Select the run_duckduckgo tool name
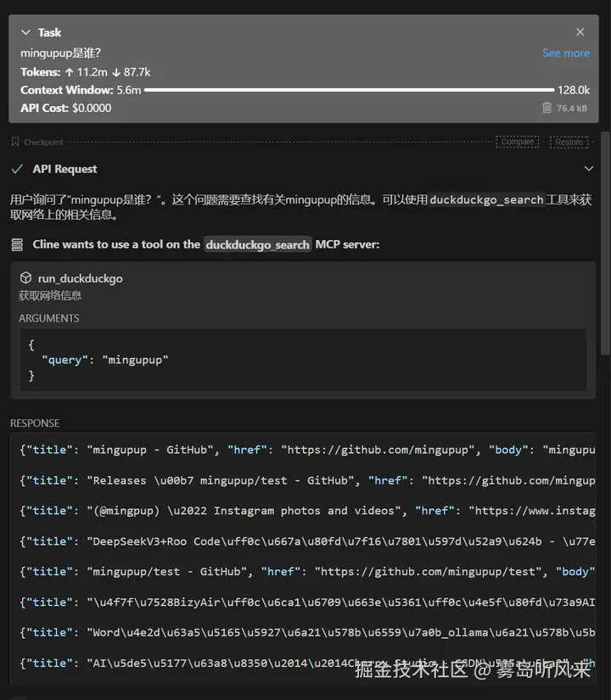 click(80, 278)
